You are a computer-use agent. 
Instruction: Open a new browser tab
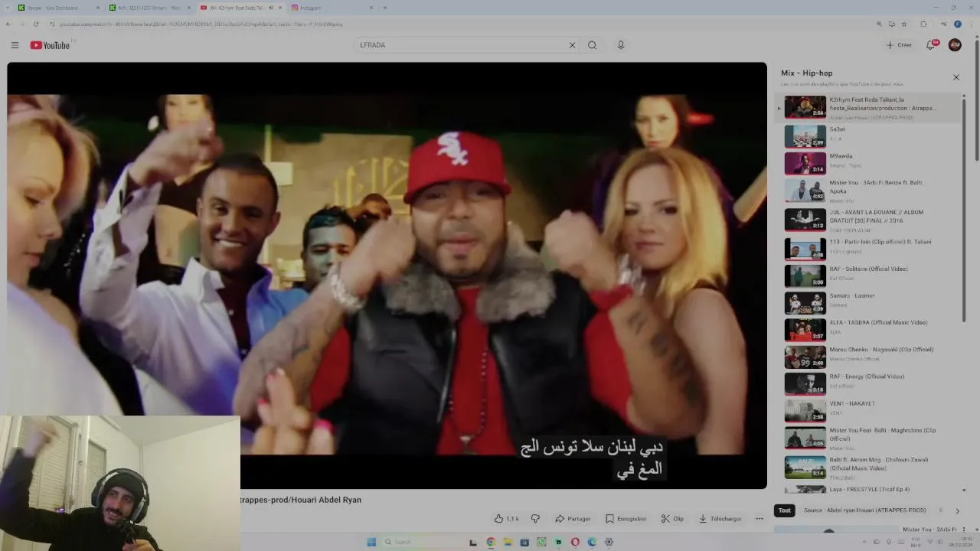point(384,8)
